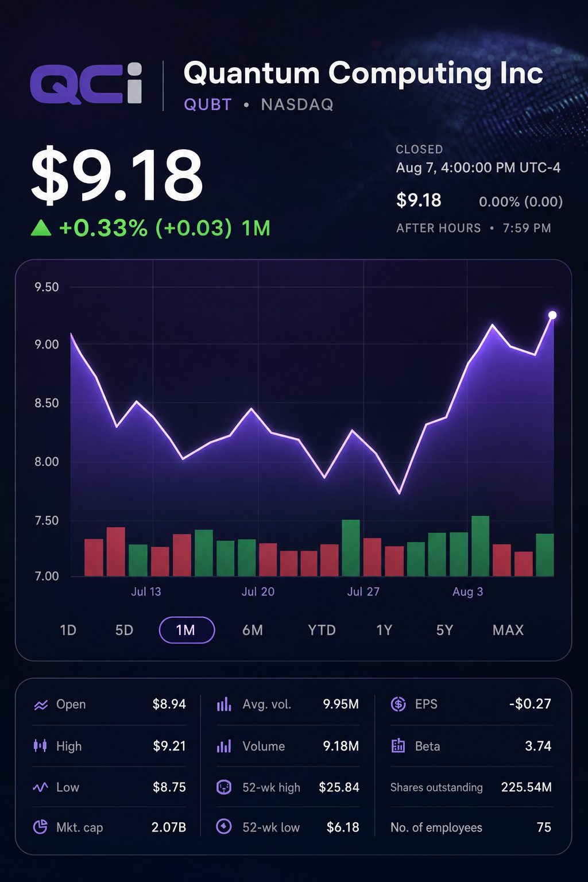Click the Low row wave icon
Screen dimensions: 588x882
[40, 787]
